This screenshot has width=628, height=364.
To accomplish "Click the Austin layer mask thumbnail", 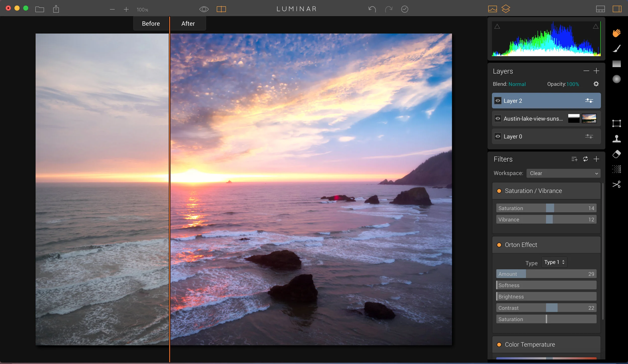I will click(574, 118).
